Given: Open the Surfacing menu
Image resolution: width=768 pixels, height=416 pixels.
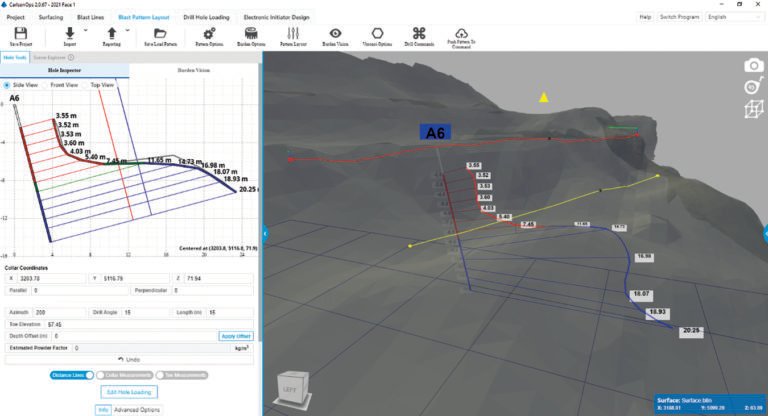Looking at the screenshot, I should click(x=51, y=17).
